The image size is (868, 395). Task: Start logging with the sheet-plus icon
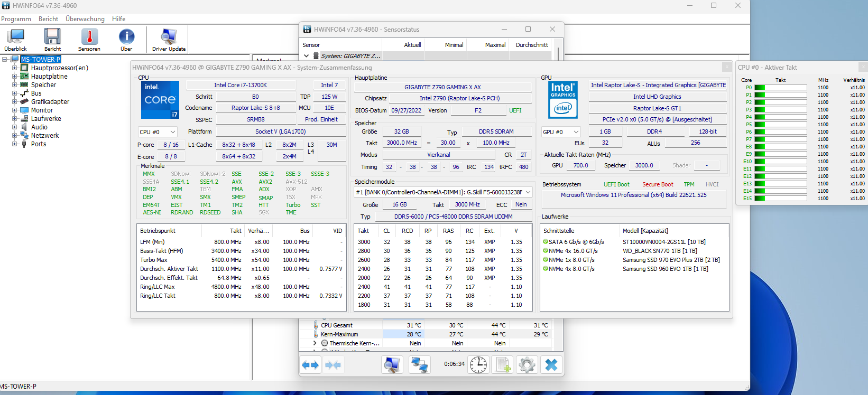[x=503, y=365]
